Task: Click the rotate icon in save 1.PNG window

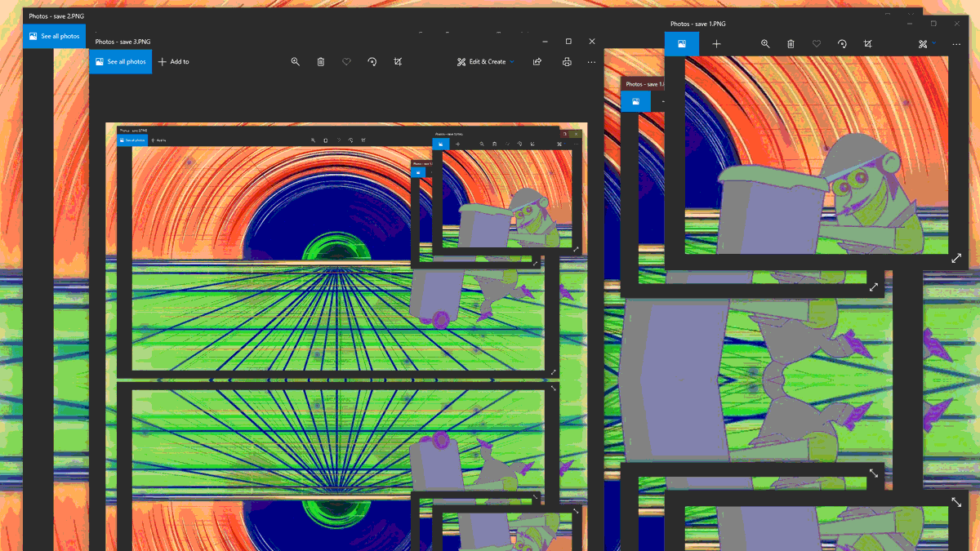Action: tap(842, 44)
